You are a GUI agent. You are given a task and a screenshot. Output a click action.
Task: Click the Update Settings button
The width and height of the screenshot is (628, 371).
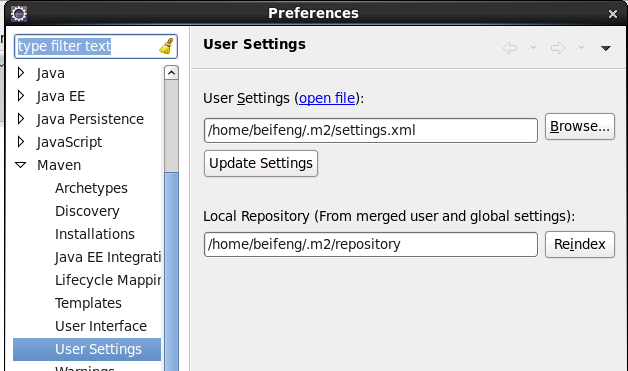coord(261,163)
